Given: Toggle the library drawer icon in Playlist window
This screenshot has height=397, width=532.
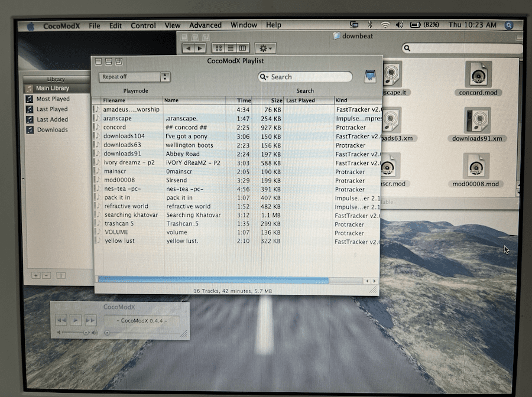Looking at the screenshot, I should pos(370,76).
